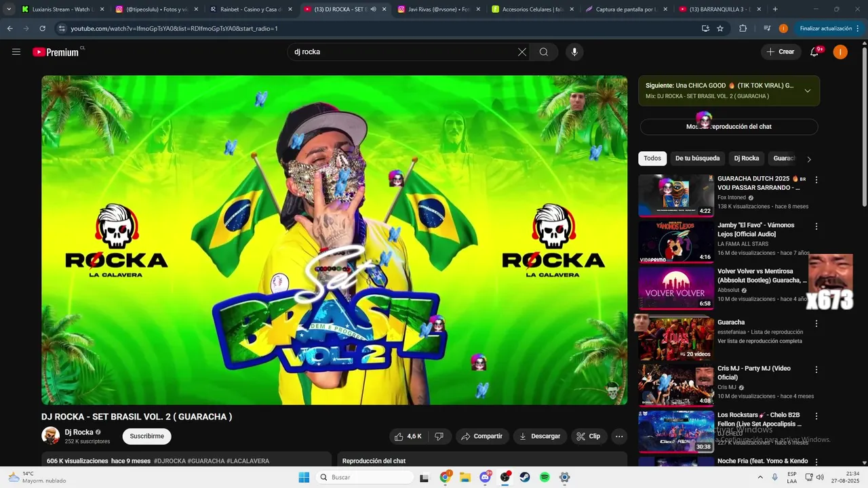Open Spotify from the taskbar

pos(545,477)
